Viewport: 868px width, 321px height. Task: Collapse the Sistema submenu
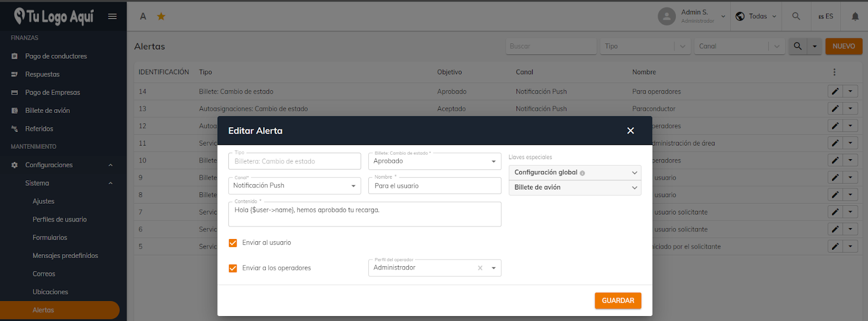(111, 184)
